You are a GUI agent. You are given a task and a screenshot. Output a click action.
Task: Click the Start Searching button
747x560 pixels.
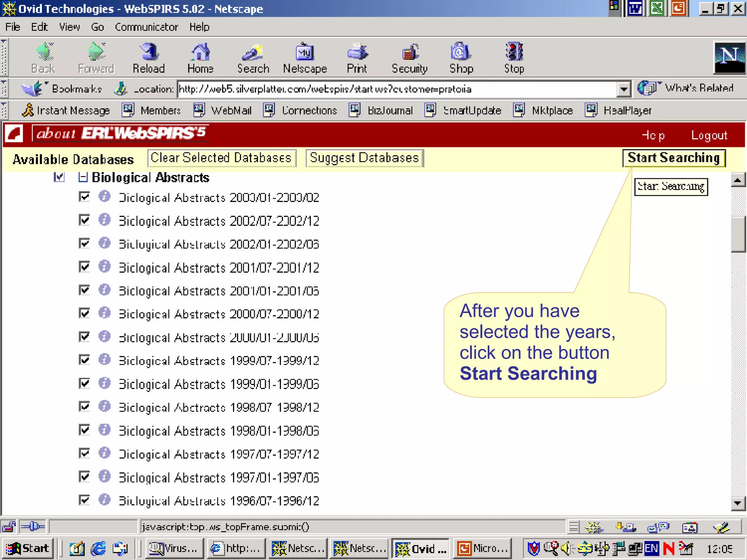(674, 158)
